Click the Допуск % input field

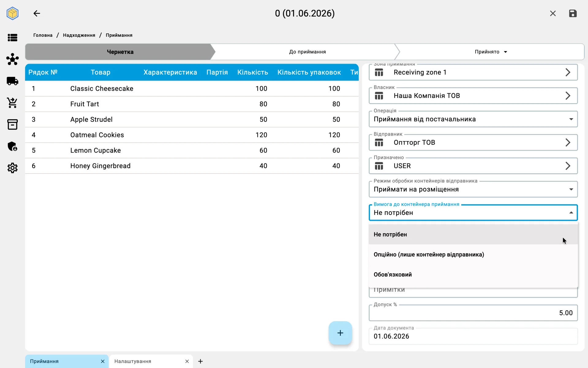click(x=473, y=313)
